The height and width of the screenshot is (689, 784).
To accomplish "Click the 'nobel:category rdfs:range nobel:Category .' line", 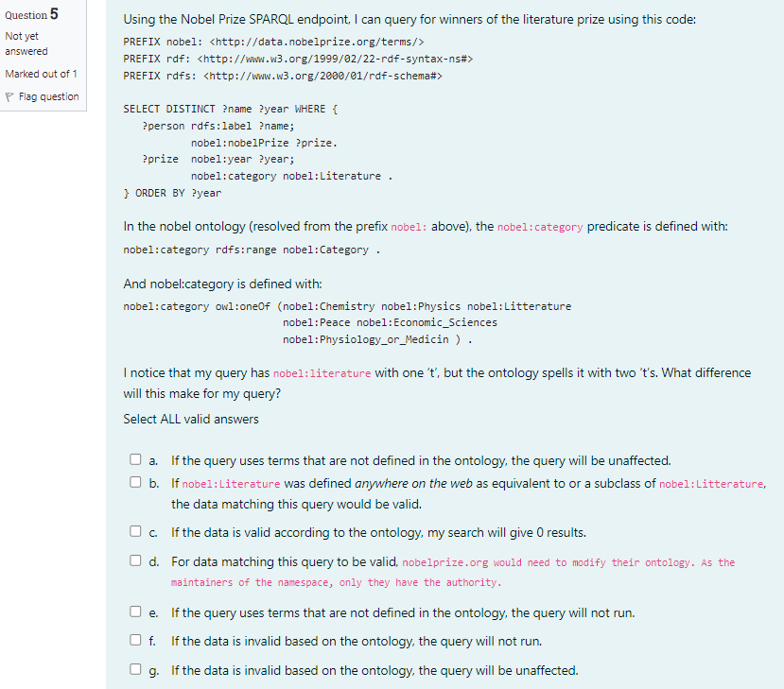I will (x=252, y=250).
